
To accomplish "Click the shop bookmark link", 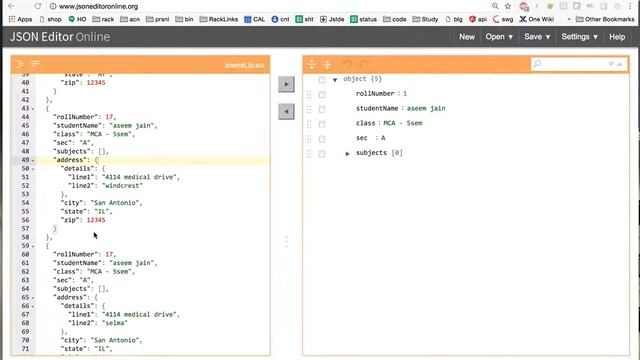I will point(50,19).
